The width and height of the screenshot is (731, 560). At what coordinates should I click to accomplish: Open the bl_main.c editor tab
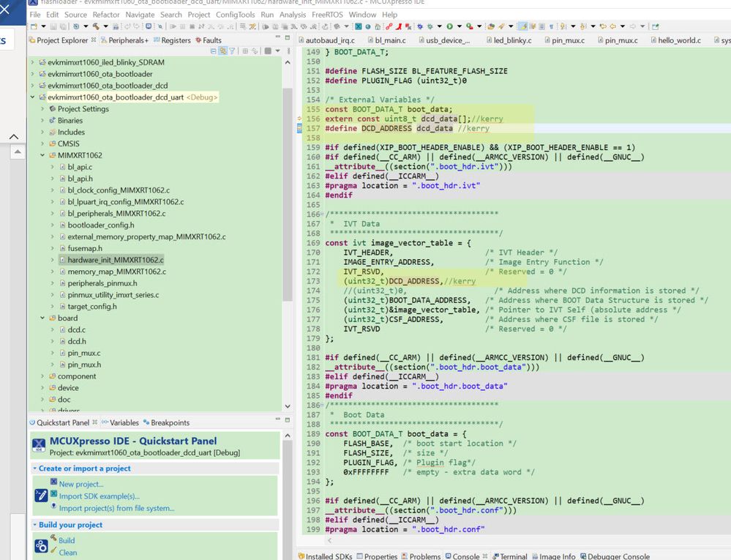(x=387, y=40)
